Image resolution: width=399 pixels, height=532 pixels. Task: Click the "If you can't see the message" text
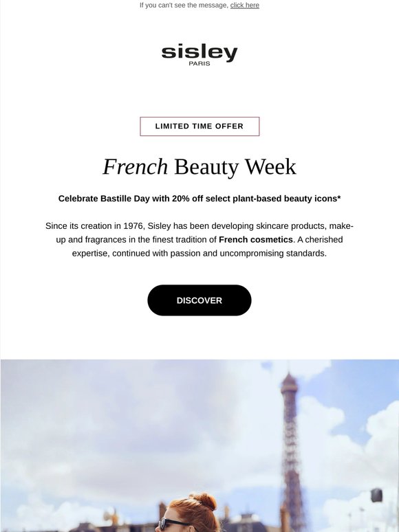184,5
